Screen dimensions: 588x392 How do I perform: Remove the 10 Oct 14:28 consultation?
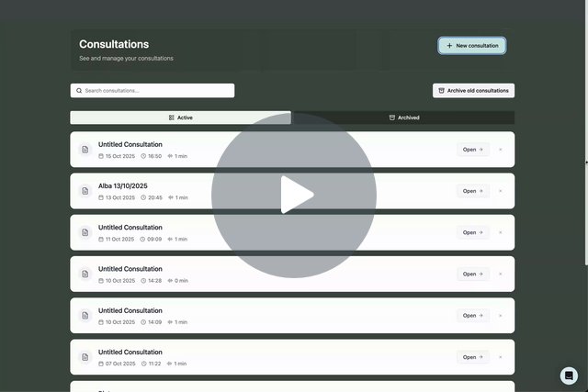pyautogui.click(x=500, y=274)
